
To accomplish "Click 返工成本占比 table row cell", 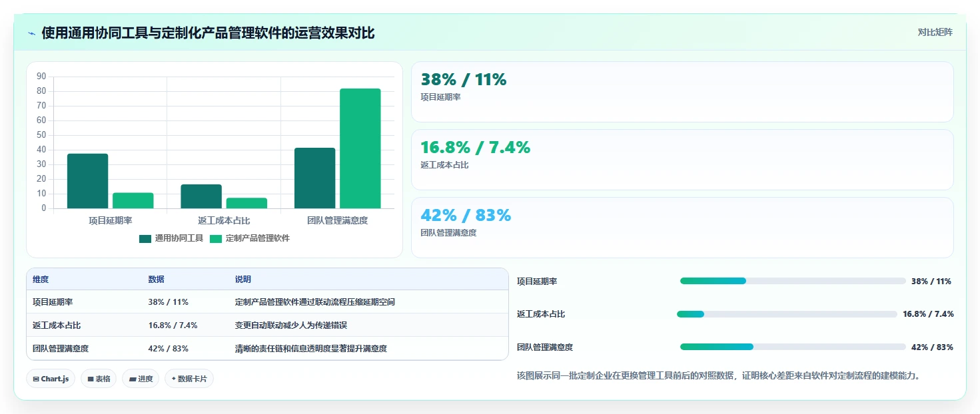I will click(x=57, y=325).
